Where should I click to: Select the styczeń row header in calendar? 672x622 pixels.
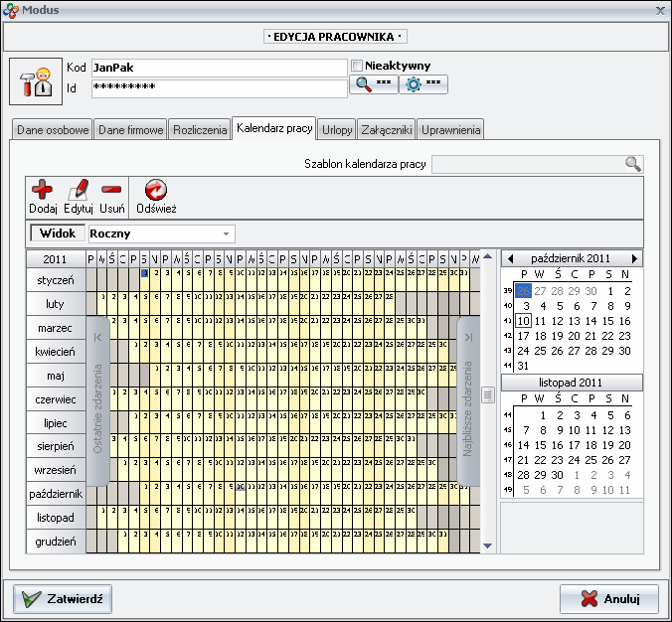(56, 281)
